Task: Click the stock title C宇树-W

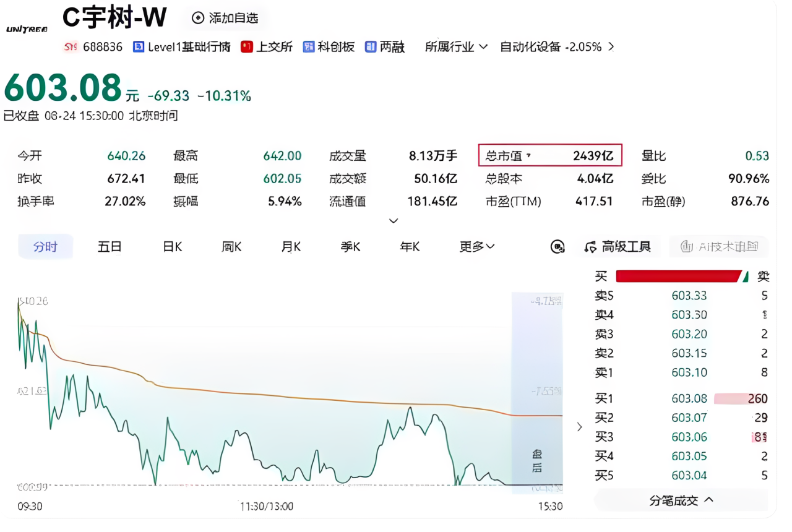Action: [114, 18]
